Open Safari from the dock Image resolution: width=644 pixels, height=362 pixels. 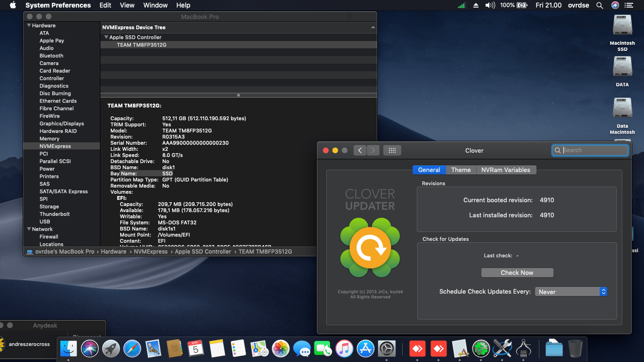(x=132, y=349)
